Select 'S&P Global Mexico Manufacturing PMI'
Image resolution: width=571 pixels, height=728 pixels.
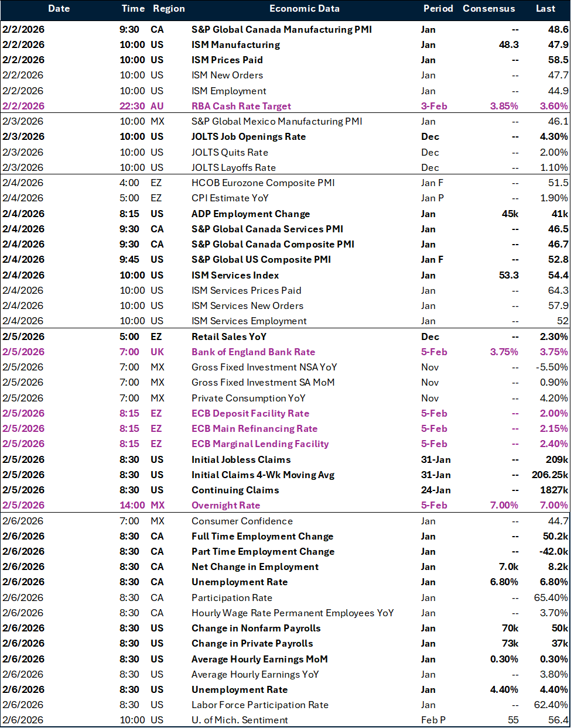[x=277, y=121]
